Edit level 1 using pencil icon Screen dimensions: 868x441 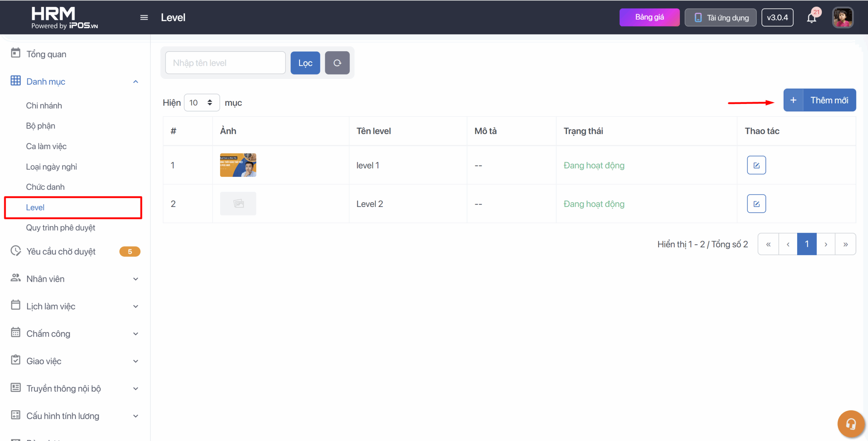click(x=756, y=165)
